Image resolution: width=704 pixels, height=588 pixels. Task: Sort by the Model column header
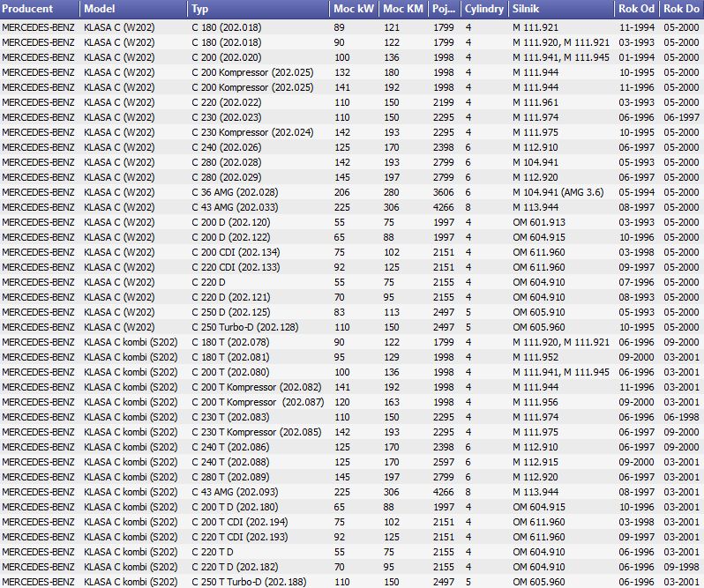click(134, 9)
